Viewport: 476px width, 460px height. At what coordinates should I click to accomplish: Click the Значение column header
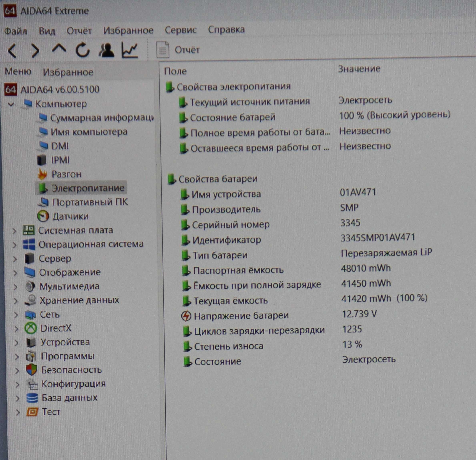point(359,69)
